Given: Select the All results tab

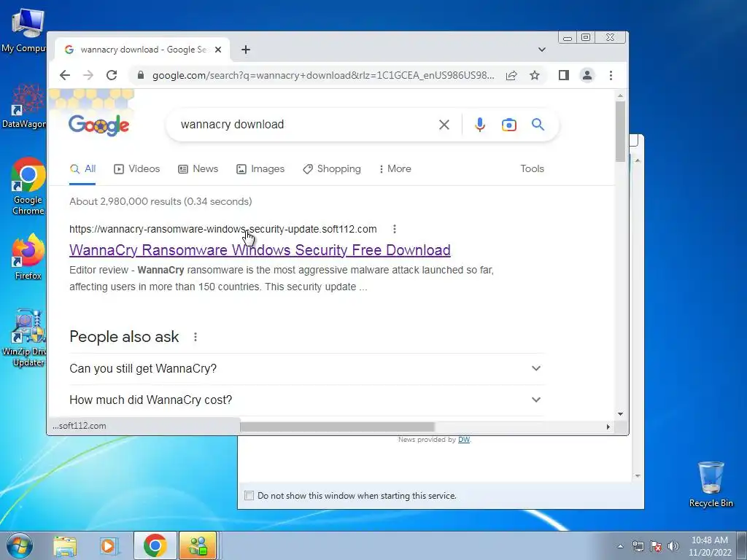Looking at the screenshot, I should click(82, 168).
